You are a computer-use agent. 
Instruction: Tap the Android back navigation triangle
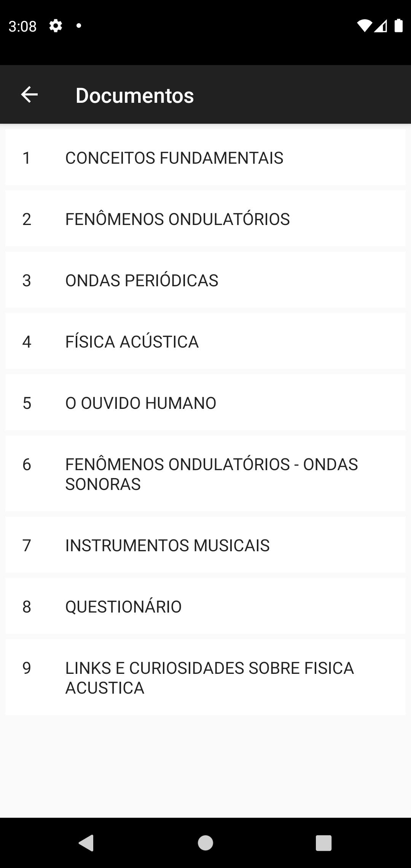pyautogui.click(x=86, y=842)
